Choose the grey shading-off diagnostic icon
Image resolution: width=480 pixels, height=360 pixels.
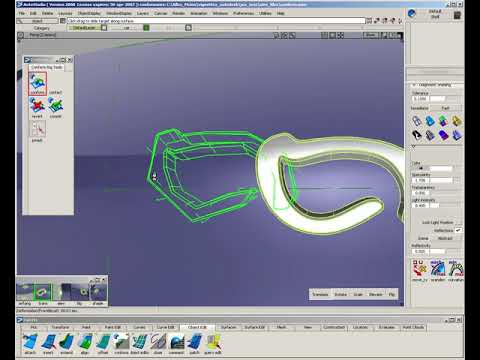417,121
